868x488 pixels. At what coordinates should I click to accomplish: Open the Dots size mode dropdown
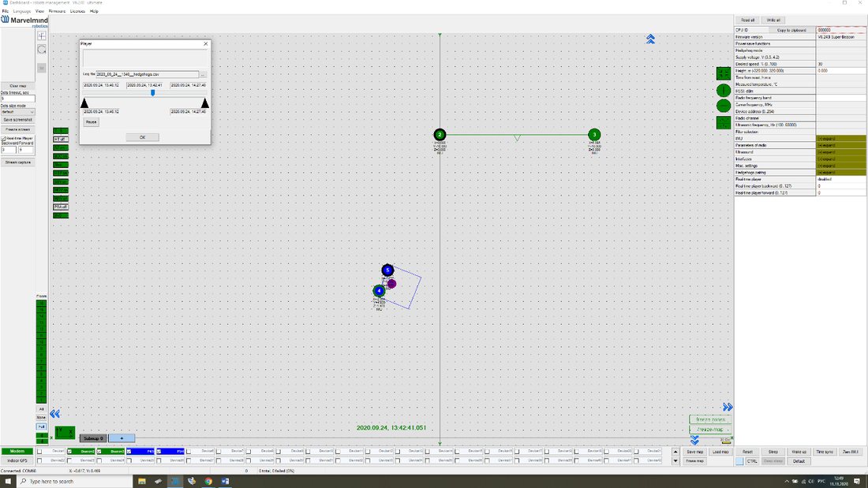click(x=17, y=112)
